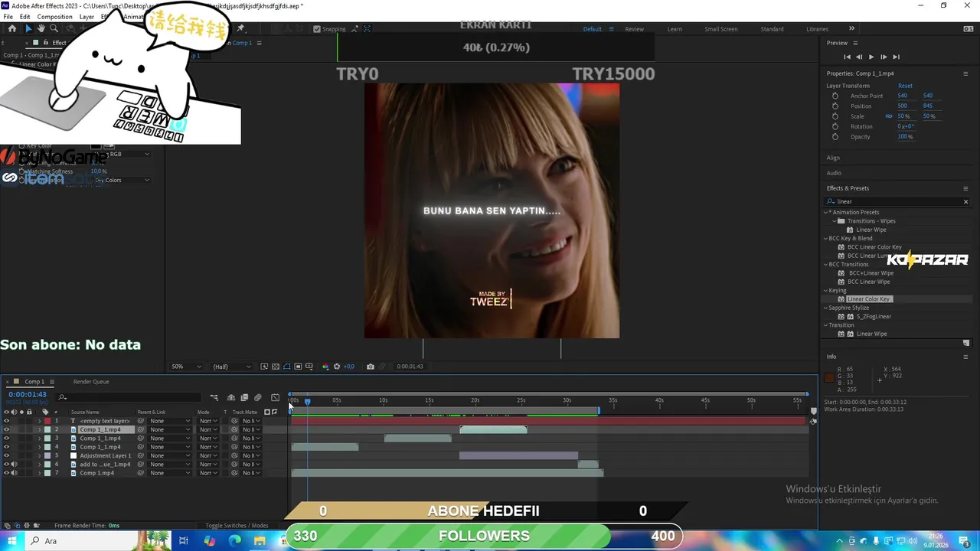The image size is (980, 551).
Task: Expand layer 1 empty text layer
Action: click(40, 421)
